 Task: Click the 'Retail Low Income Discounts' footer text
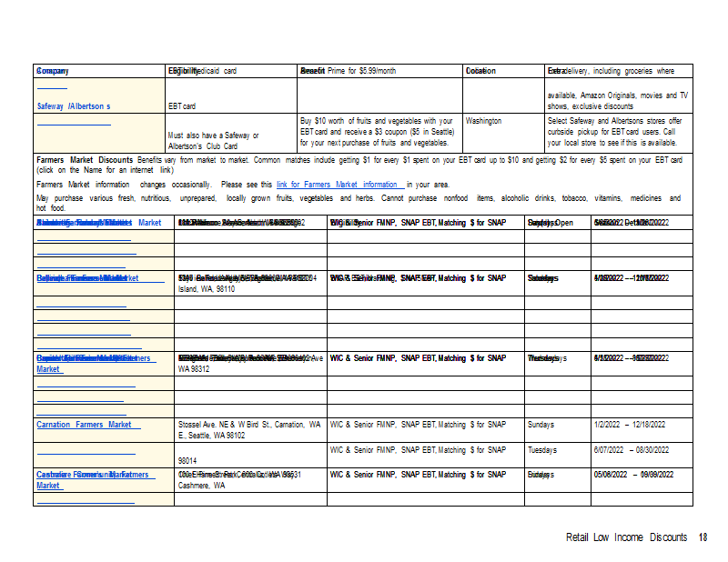click(x=626, y=537)
